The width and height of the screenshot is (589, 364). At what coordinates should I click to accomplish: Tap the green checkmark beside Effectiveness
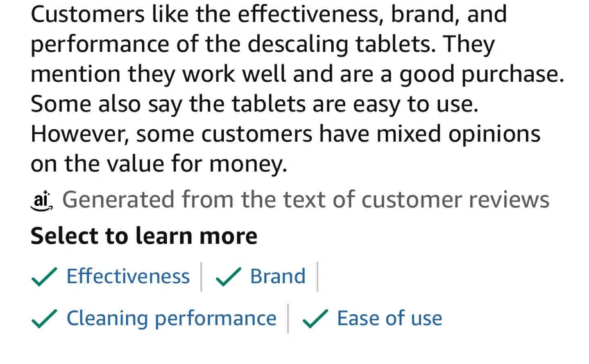point(44,277)
